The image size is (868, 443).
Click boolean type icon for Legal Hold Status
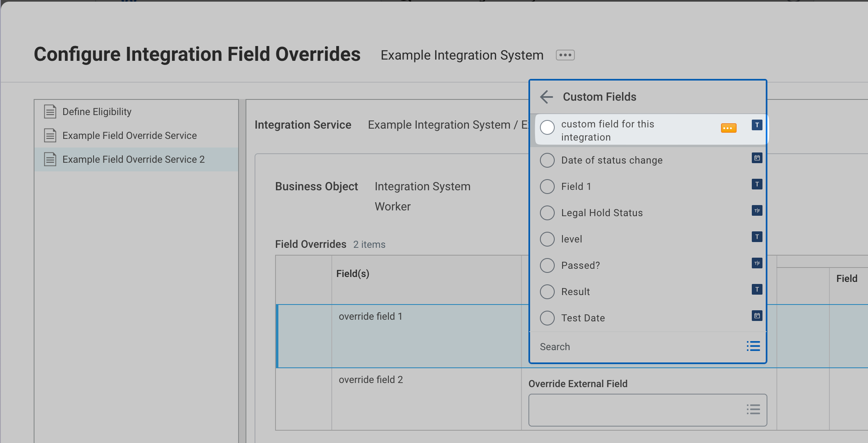tap(757, 210)
